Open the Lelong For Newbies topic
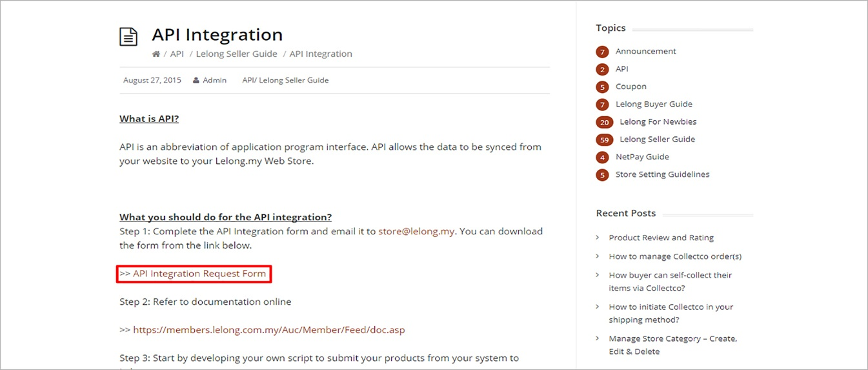Screen dimensions: 868x370 point(658,121)
